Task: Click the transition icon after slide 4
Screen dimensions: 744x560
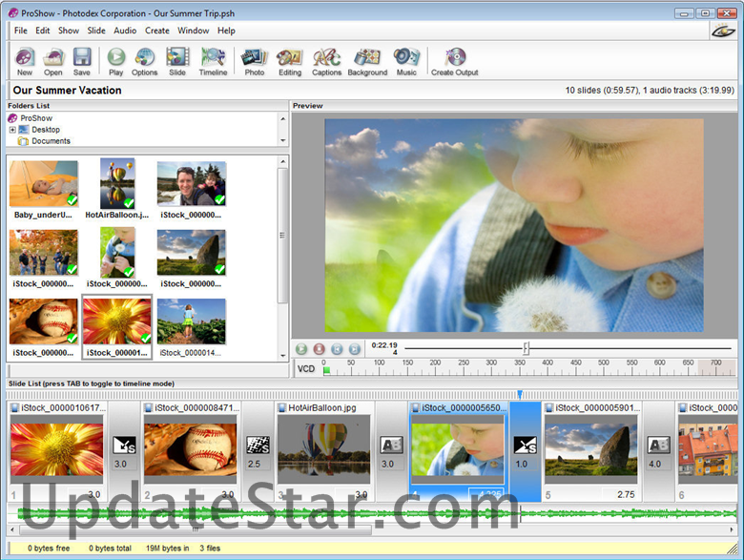Action: tap(526, 446)
